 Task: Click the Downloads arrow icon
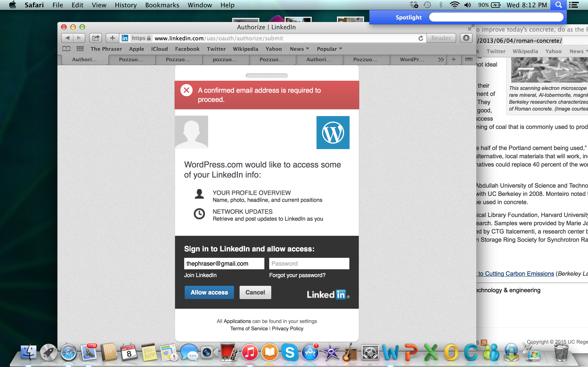tap(466, 38)
